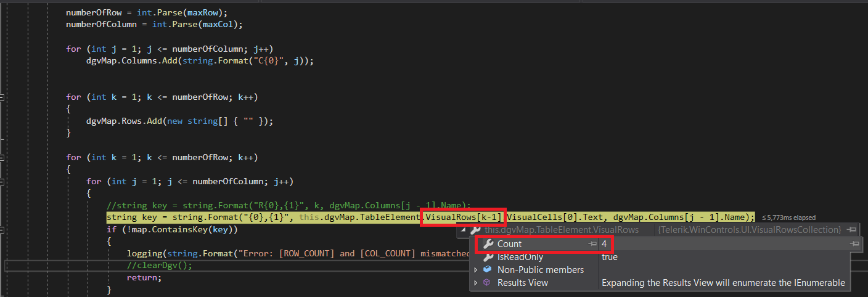Image resolution: width=868 pixels, height=297 pixels.
Task: Click the purple Results View icon
Action: tap(487, 283)
